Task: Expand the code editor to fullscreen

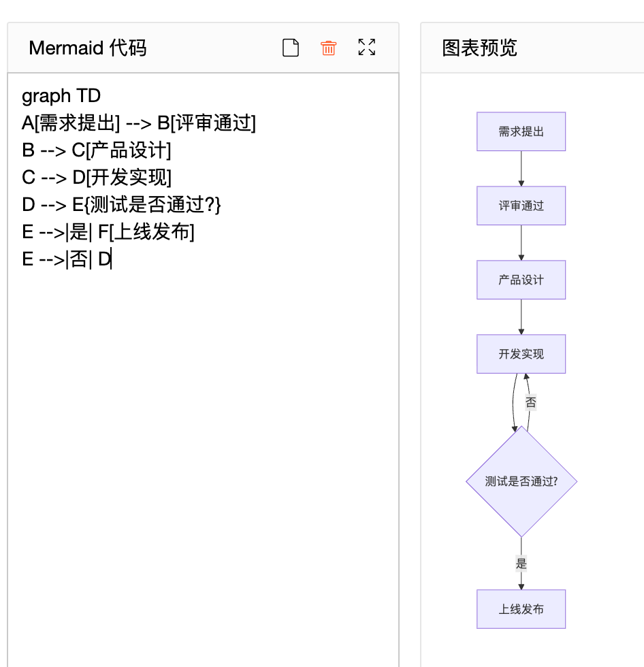Action: [x=367, y=48]
